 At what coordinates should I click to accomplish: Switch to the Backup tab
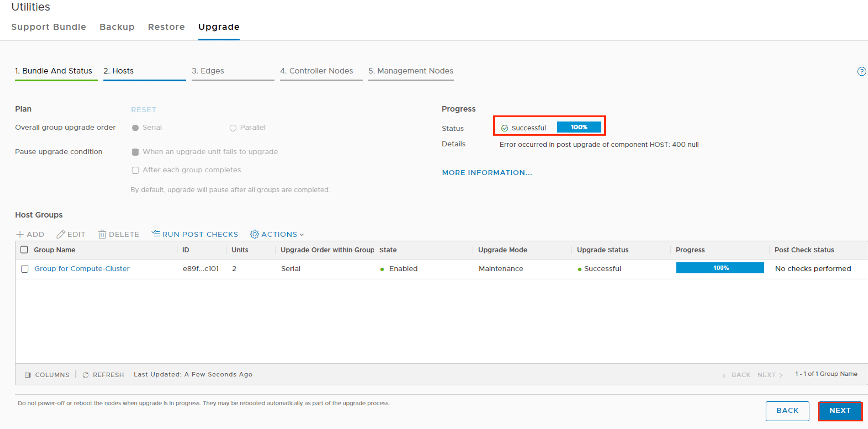click(x=117, y=27)
